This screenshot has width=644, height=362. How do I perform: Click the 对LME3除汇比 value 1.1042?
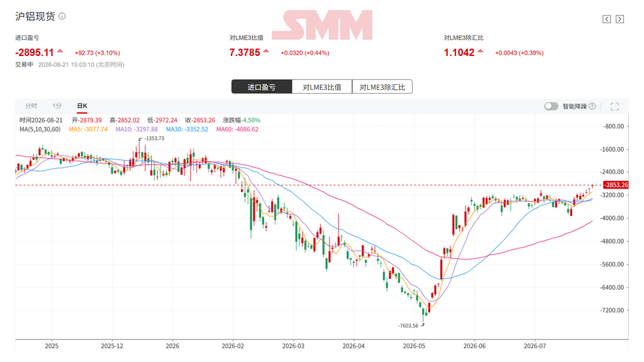pos(459,53)
